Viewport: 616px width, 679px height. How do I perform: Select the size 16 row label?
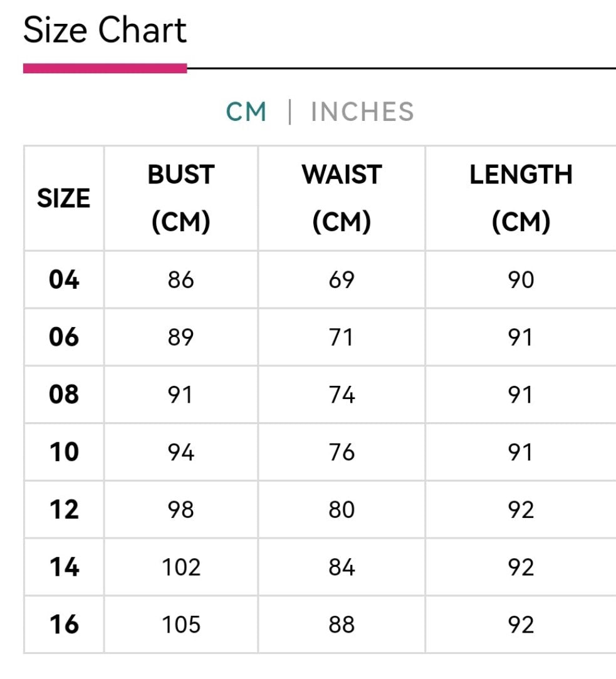(x=64, y=625)
